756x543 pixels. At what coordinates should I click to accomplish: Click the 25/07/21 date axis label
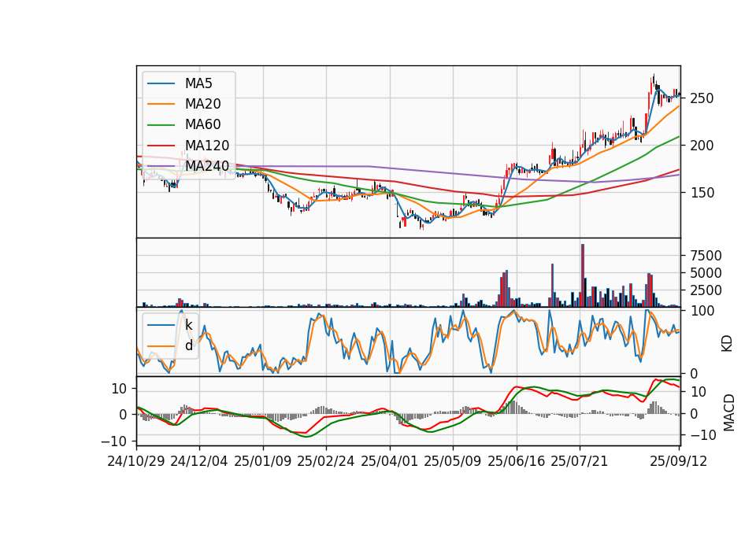click(x=580, y=461)
